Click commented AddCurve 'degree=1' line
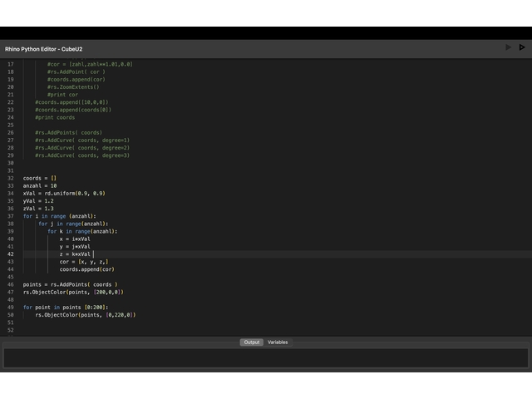 [82, 140]
